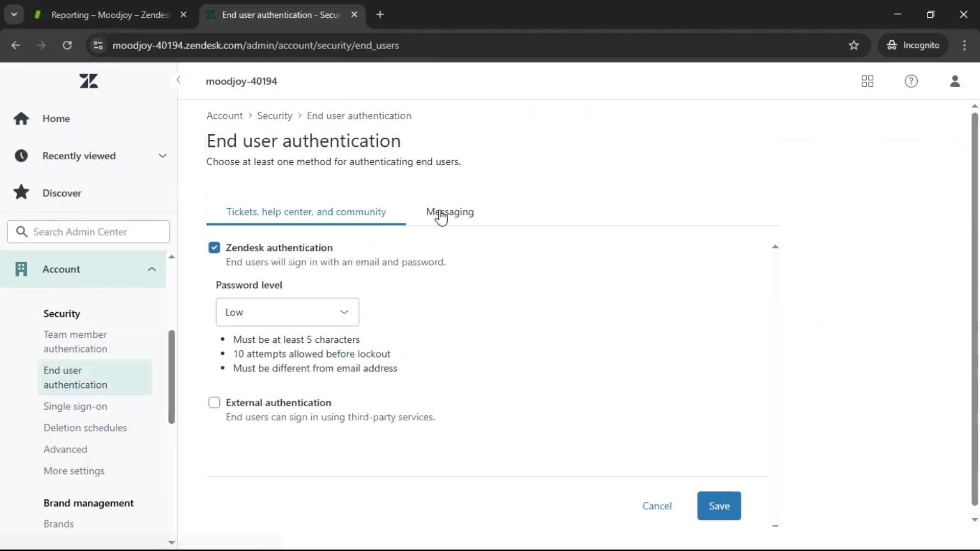
Task: Click the main page vertical scrollbar
Action: [x=974, y=309]
